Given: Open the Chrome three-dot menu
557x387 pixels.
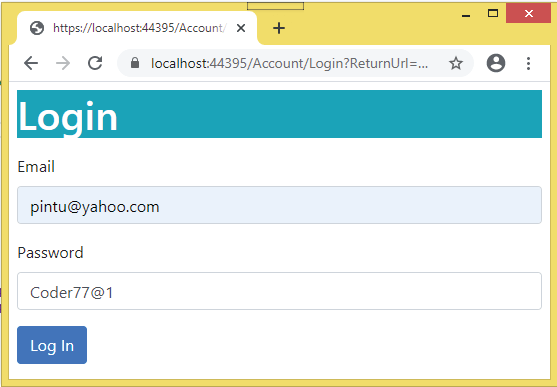Looking at the screenshot, I should pyautogui.click(x=528, y=63).
